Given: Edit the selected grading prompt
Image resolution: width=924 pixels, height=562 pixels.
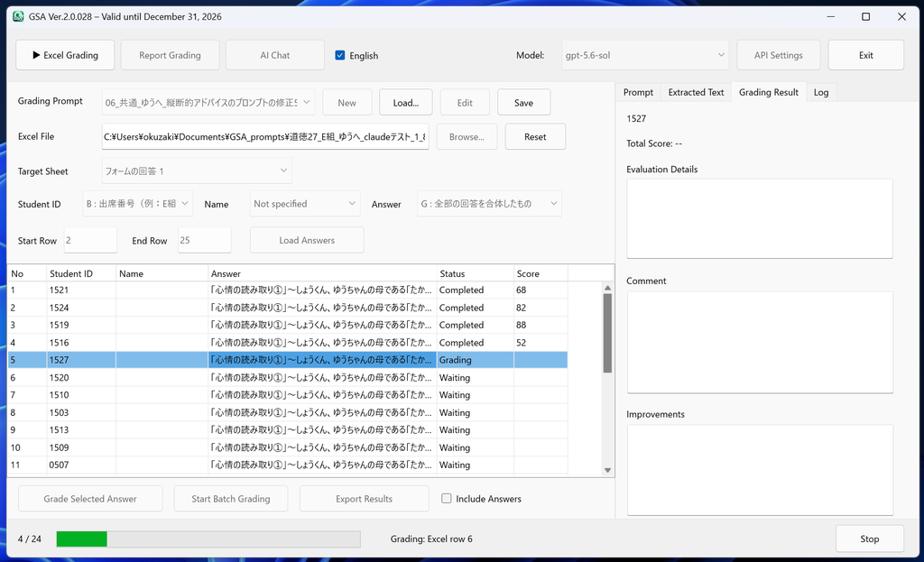Looking at the screenshot, I should click(465, 103).
